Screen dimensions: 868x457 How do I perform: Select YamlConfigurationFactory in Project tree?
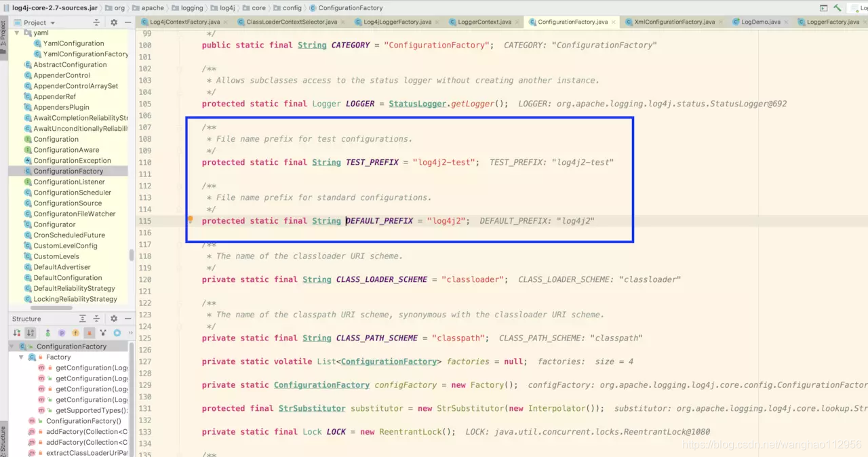point(81,54)
